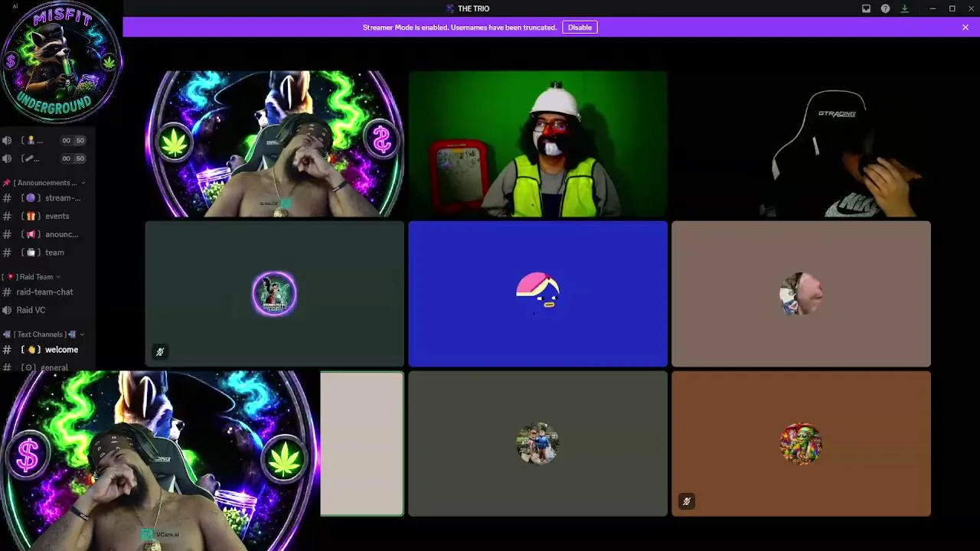Select the muted tile with purple-ringed avatar
Screen dimensions: 980x551
point(275,294)
